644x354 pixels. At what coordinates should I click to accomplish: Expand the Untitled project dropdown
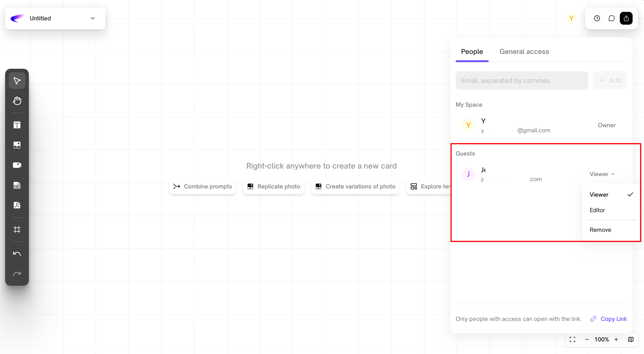pos(92,18)
